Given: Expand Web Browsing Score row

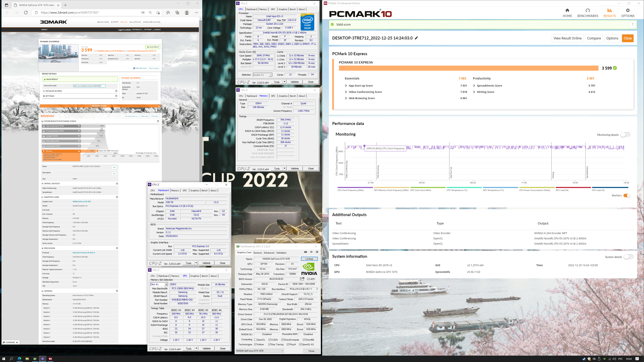Looking at the screenshot, I should pyautogui.click(x=346, y=98).
